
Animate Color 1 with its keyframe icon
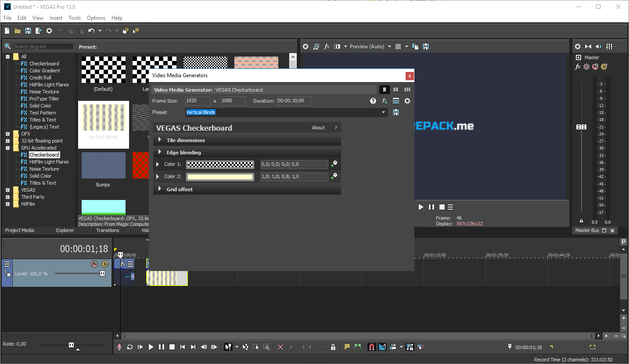pyautogui.click(x=334, y=164)
